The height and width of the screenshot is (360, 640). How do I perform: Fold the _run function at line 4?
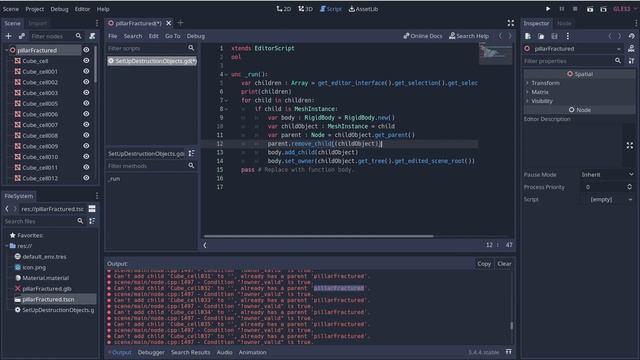click(227, 74)
